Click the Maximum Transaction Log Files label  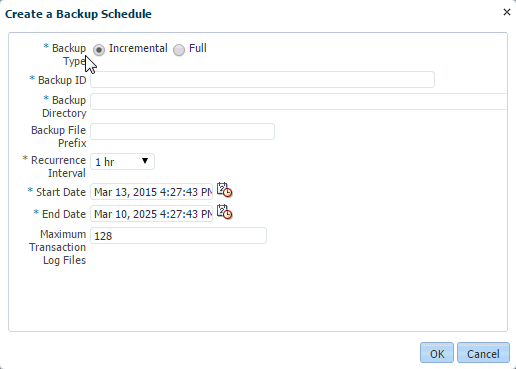[x=58, y=247]
